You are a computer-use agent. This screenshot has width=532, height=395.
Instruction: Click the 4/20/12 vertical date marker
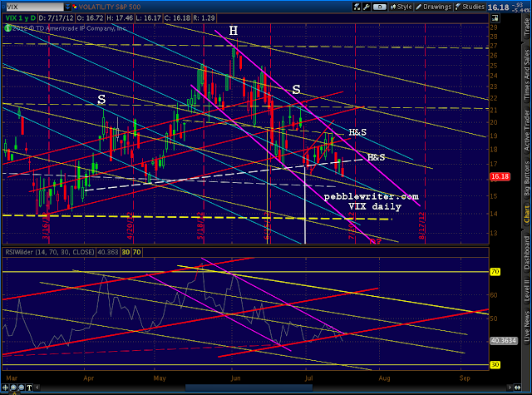coord(131,225)
